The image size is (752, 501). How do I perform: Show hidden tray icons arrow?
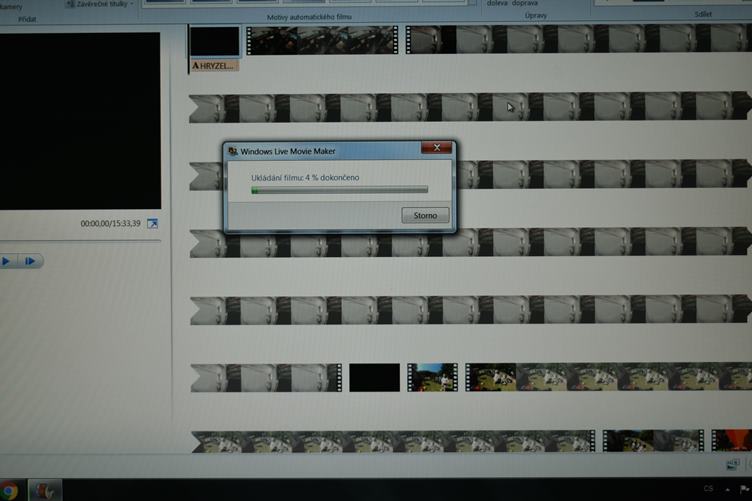[x=728, y=489]
